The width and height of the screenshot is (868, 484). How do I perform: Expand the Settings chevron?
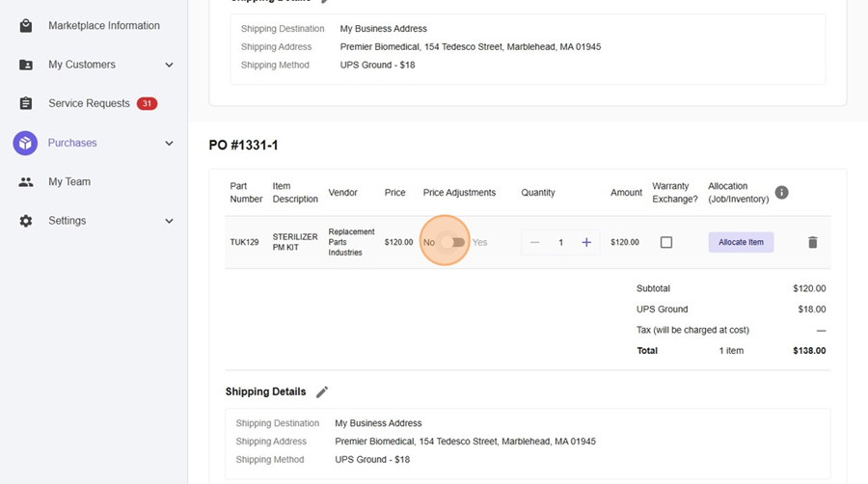(169, 221)
